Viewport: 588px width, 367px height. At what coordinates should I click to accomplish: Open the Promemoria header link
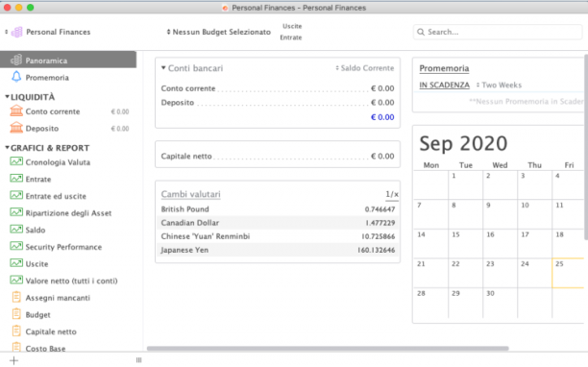[444, 68]
